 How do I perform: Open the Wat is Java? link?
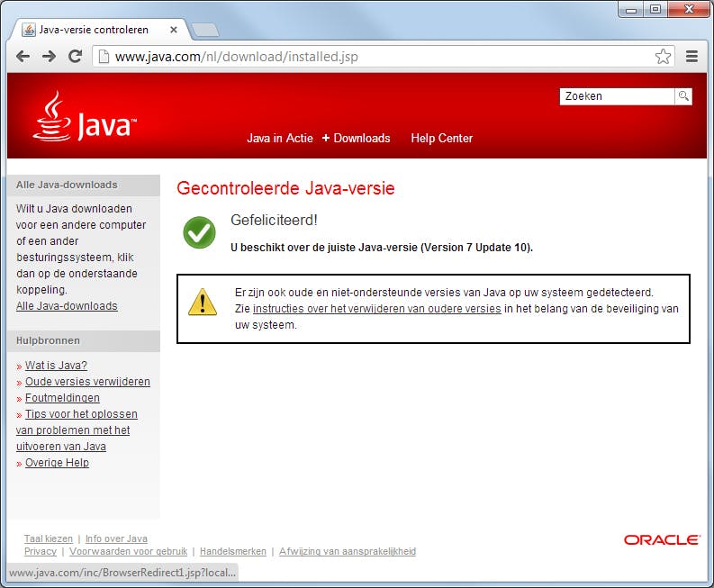(x=56, y=366)
